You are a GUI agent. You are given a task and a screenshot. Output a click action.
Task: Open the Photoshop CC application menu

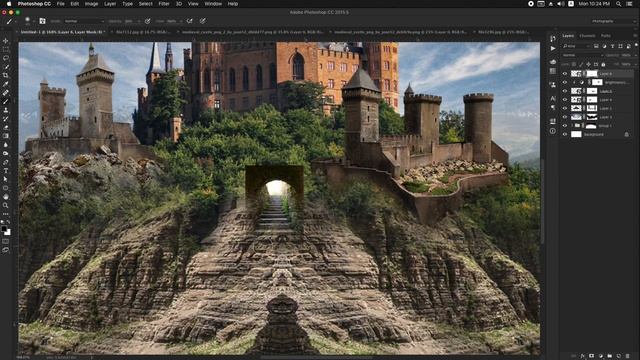[x=34, y=4]
